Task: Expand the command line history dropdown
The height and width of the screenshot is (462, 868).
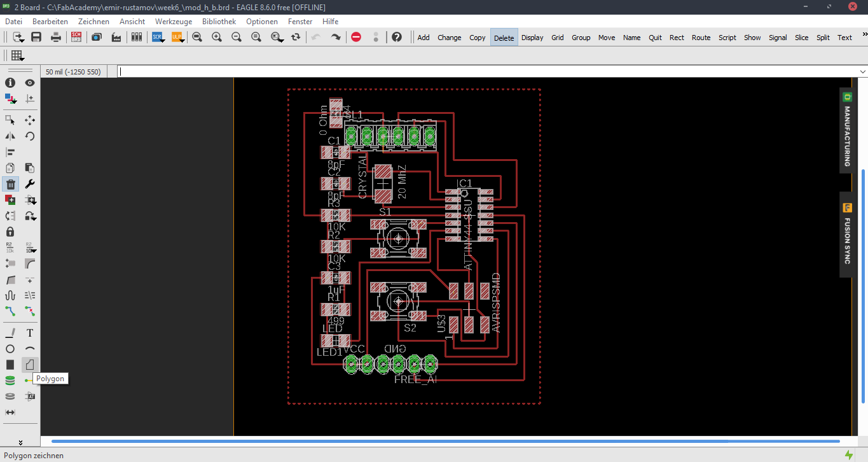Action: [x=862, y=72]
